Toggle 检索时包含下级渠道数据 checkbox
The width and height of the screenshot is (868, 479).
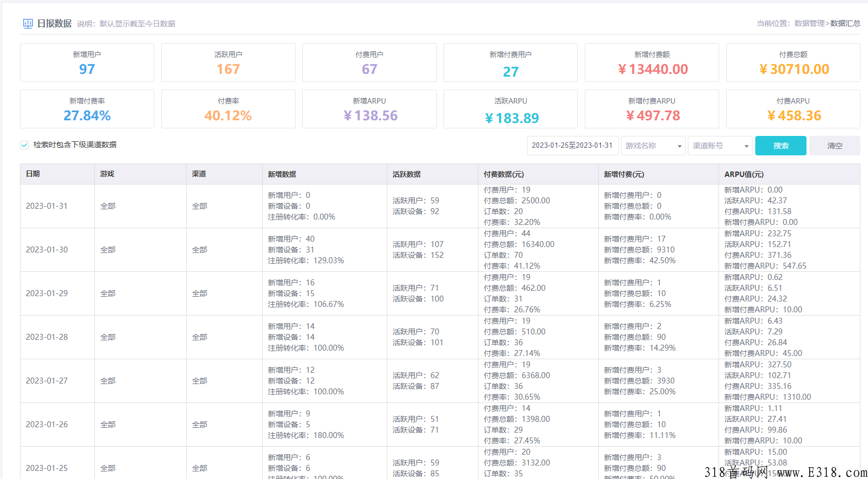(x=24, y=145)
